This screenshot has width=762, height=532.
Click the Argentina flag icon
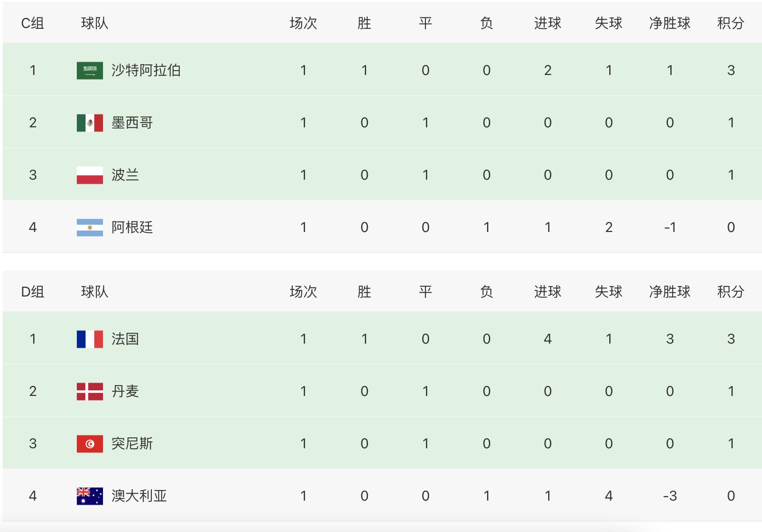90,227
